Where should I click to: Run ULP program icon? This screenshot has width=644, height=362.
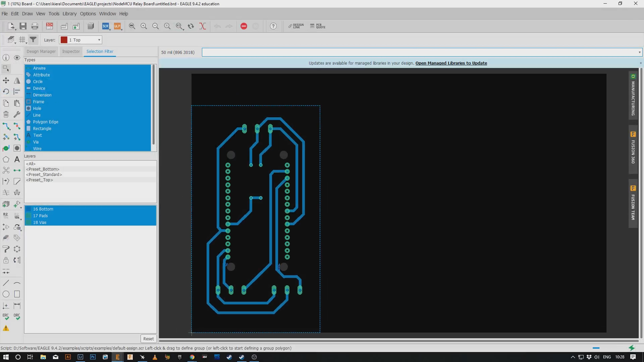pos(117,26)
